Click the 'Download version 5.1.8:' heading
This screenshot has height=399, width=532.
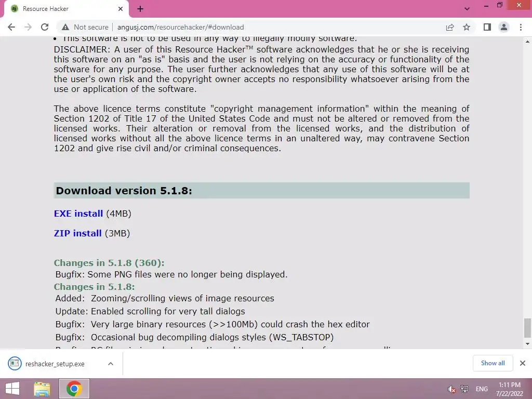tap(124, 191)
